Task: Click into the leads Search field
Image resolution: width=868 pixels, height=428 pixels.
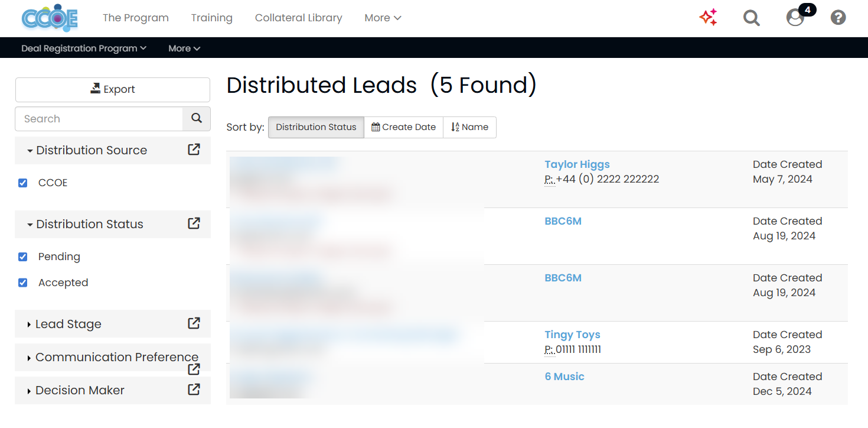Action: pyautogui.click(x=99, y=119)
